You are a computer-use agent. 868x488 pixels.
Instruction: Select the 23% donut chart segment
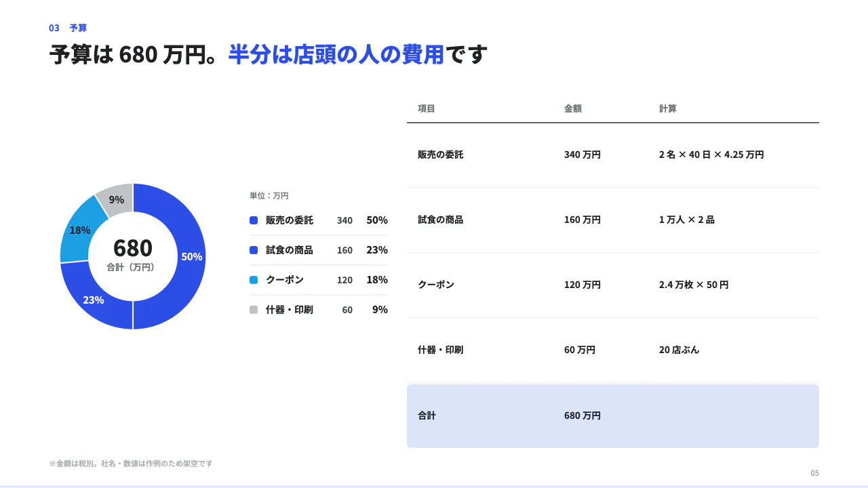[x=94, y=300]
